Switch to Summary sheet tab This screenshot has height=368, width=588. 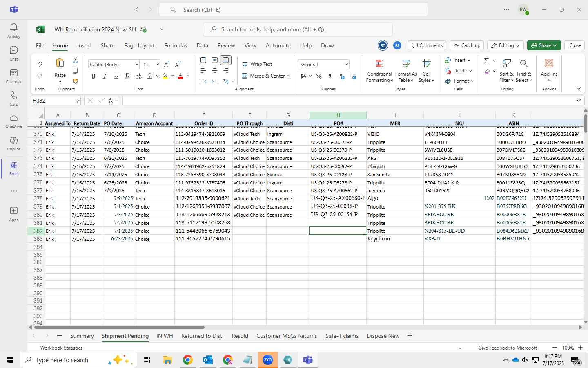click(82, 336)
